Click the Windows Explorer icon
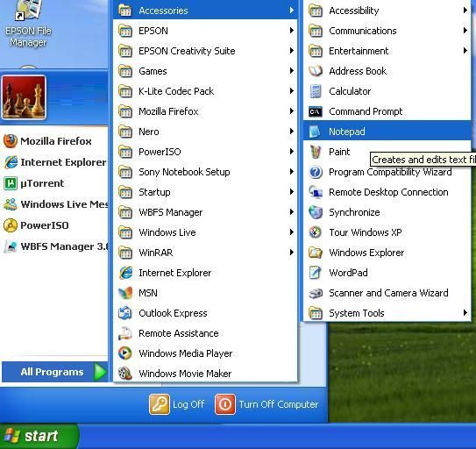Image resolution: width=476 pixels, height=449 pixels. [316, 253]
